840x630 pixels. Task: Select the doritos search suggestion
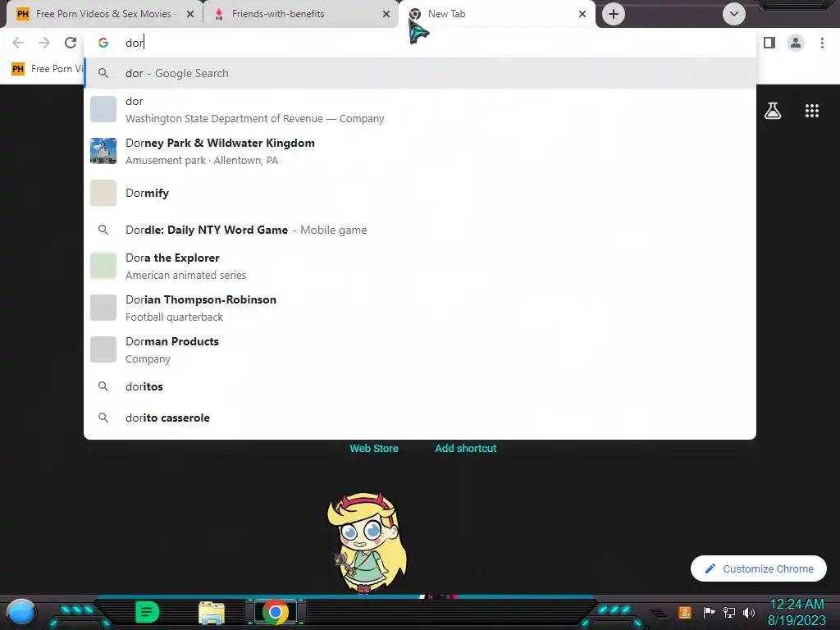click(420, 386)
